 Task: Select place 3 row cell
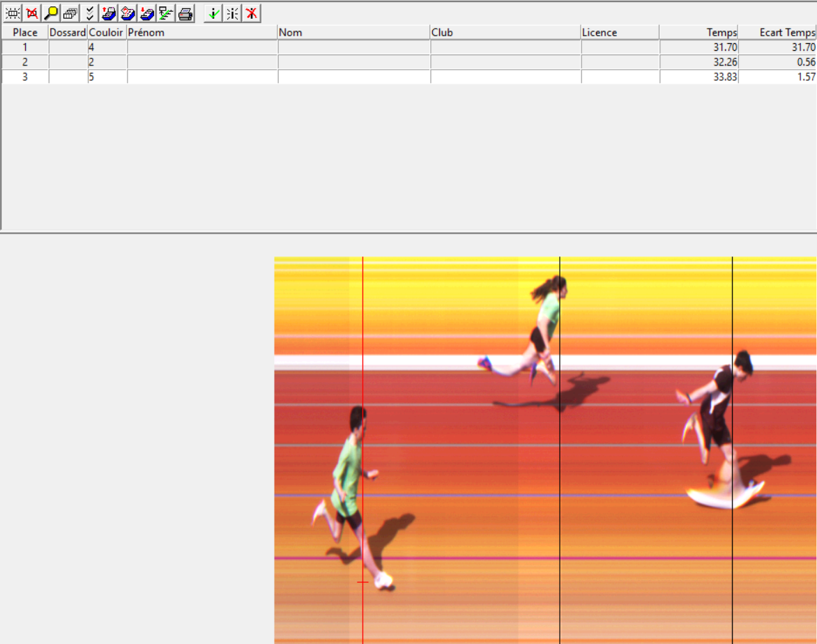point(25,77)
